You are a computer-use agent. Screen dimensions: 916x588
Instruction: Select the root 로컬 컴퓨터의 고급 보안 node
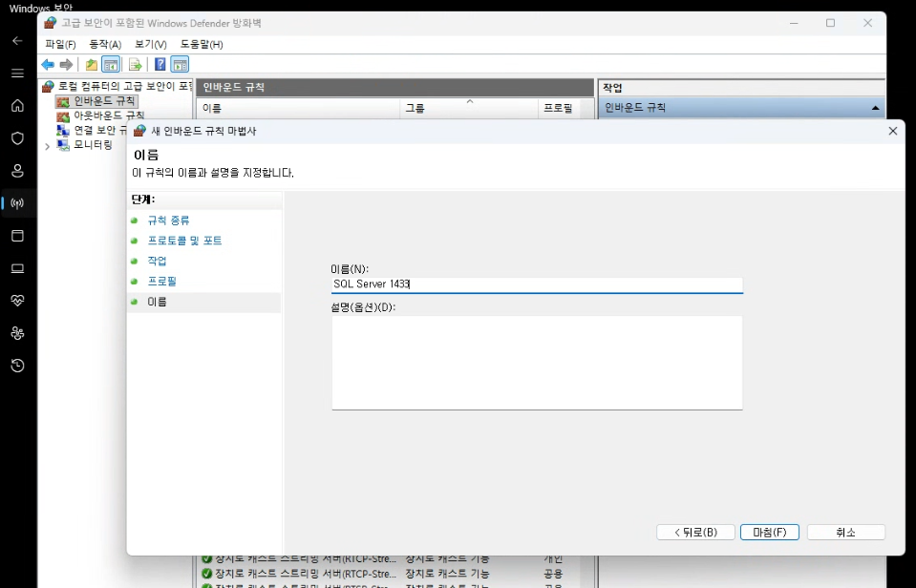coord(125,87)
